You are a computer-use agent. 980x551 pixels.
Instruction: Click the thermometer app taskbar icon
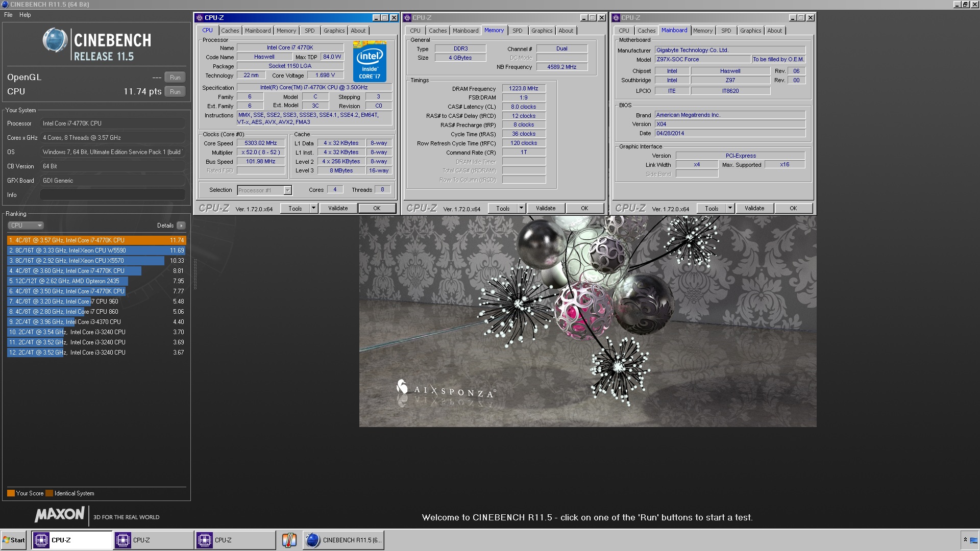click(x=289, y=540)
